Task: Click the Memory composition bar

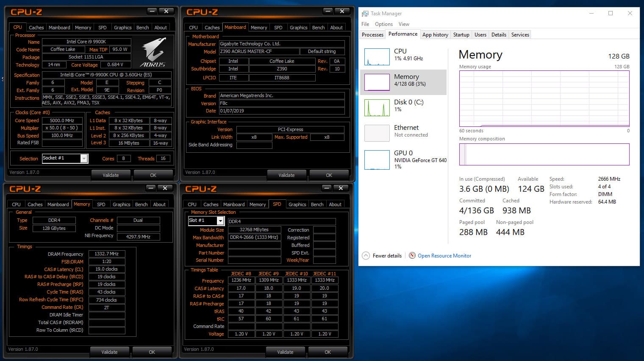Action: pos(544,154)
